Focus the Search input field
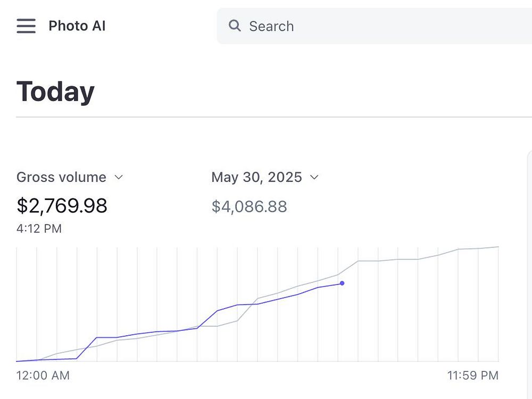532x399 pixels. [x=372, y=26]
